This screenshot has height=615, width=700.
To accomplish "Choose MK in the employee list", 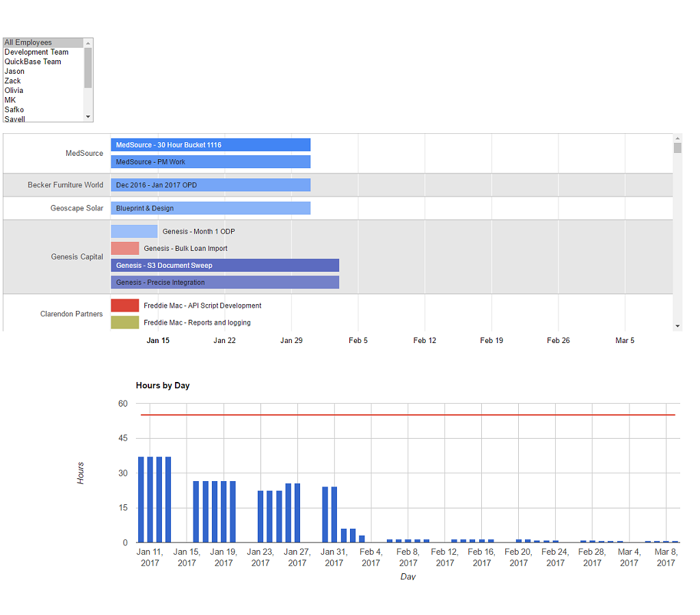I will click(43, 100).
